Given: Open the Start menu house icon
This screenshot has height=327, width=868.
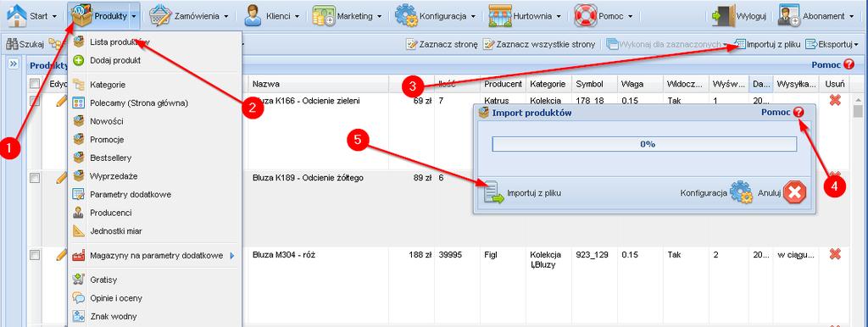Looking at the screenshot, I should [16, 16].
